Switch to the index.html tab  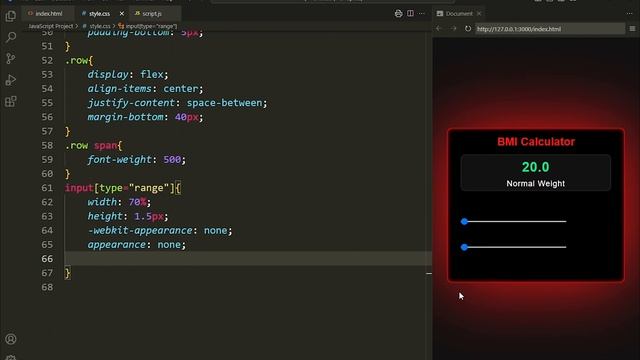click(x=48, y=13)
